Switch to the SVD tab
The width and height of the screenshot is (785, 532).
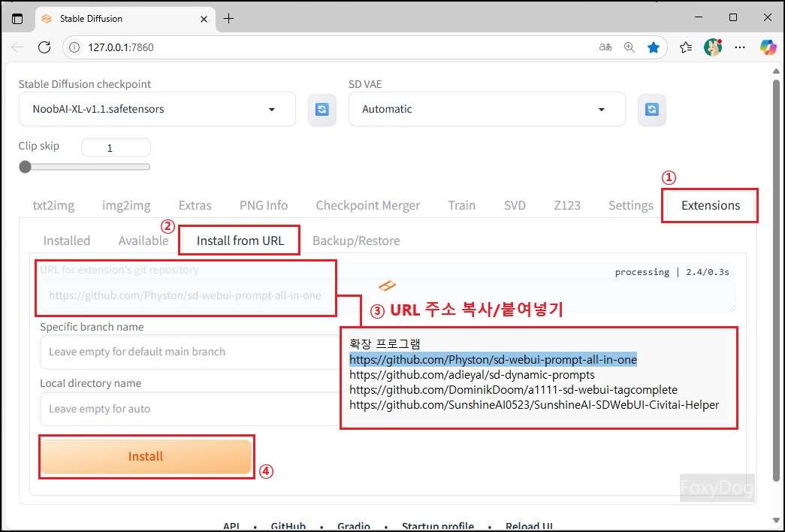pos(515,205)
